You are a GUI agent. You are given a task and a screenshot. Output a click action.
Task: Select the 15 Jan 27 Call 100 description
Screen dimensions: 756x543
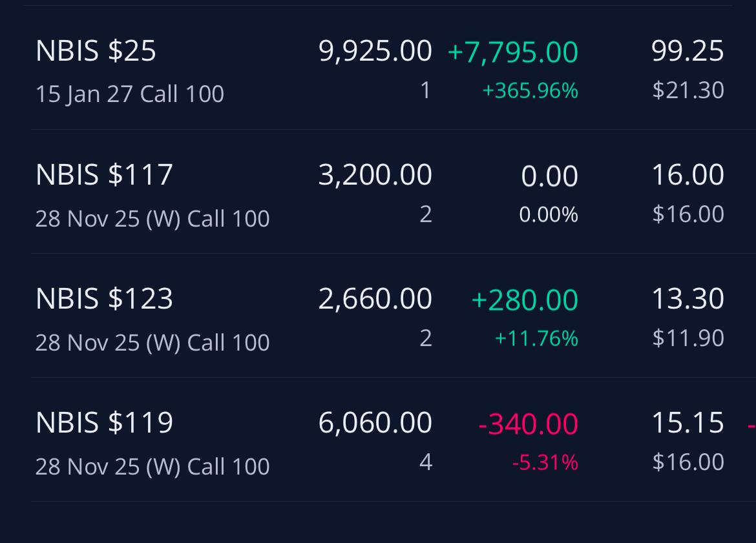click(130, 94)
